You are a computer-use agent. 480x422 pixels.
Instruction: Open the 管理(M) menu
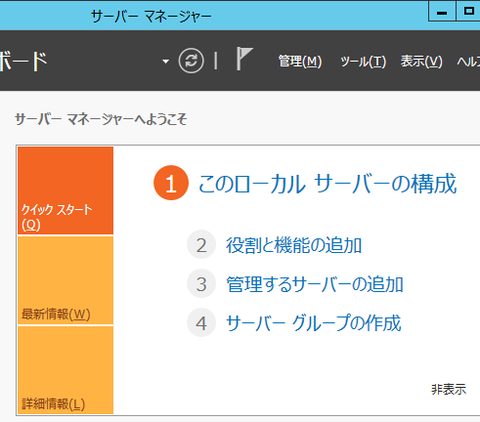tap(300, 61)
